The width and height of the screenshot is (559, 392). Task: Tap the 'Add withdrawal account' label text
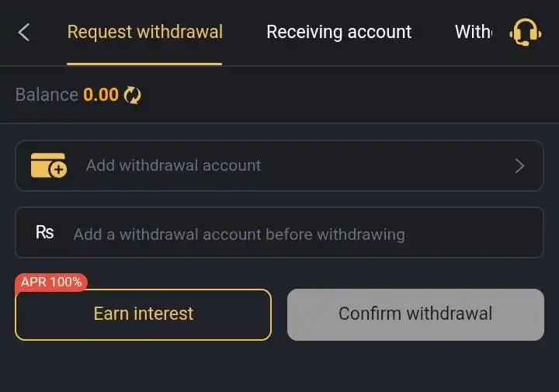pos(173,165)
